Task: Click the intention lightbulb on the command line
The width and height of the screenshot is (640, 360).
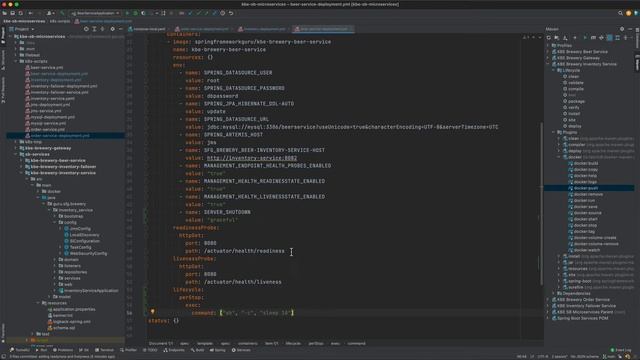Action: pyautogui.click(x=153, y=311)
